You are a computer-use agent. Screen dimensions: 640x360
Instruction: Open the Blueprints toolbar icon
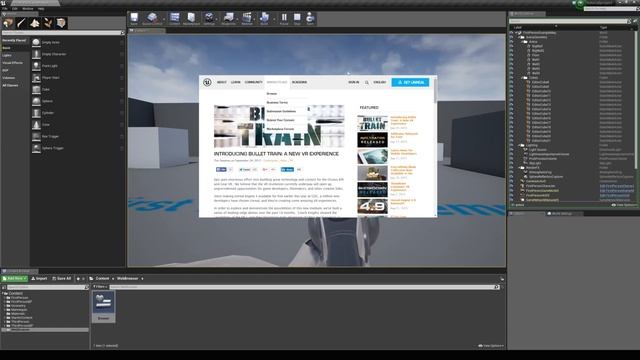pos(229,18)
